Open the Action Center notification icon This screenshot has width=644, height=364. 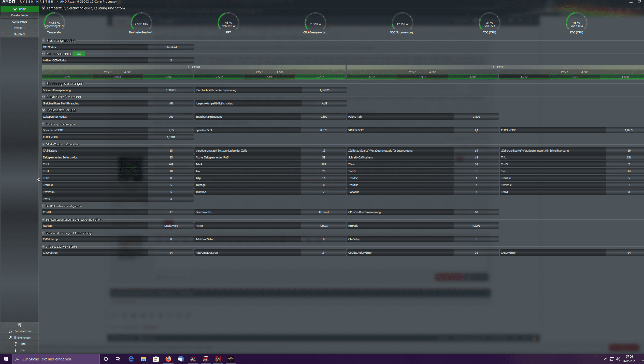coord(642,359)
